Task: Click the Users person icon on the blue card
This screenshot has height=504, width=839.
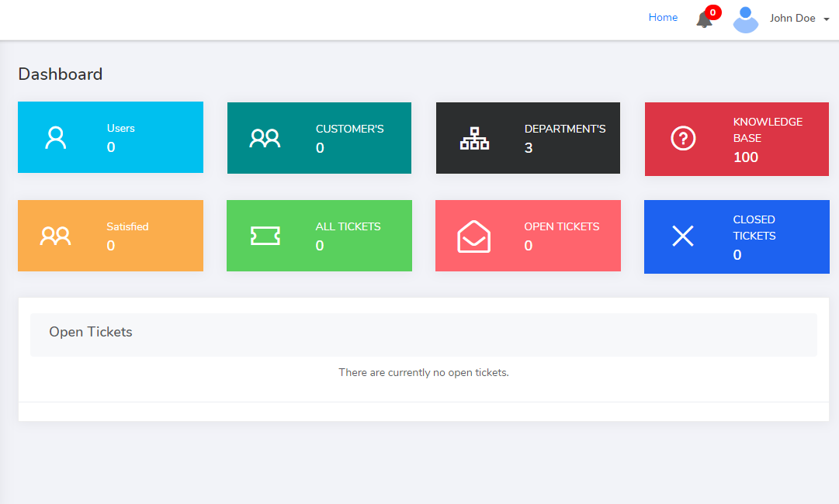Action: (55, 136)
